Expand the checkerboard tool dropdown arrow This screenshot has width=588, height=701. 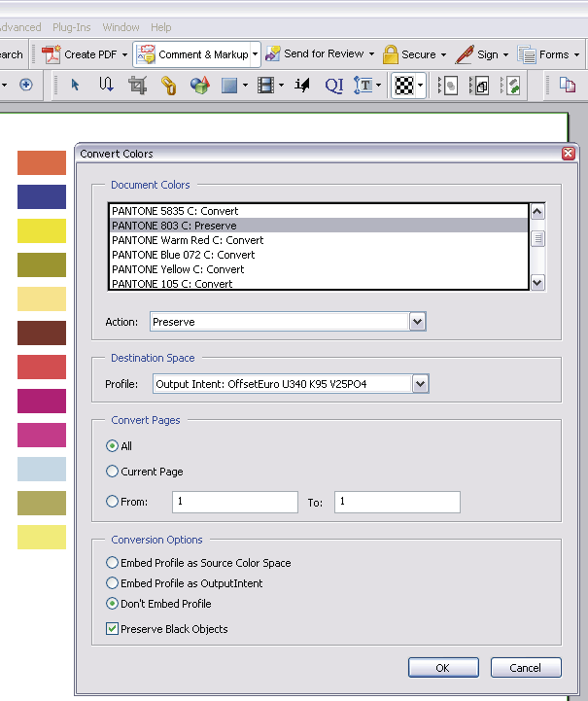(420, 85)
